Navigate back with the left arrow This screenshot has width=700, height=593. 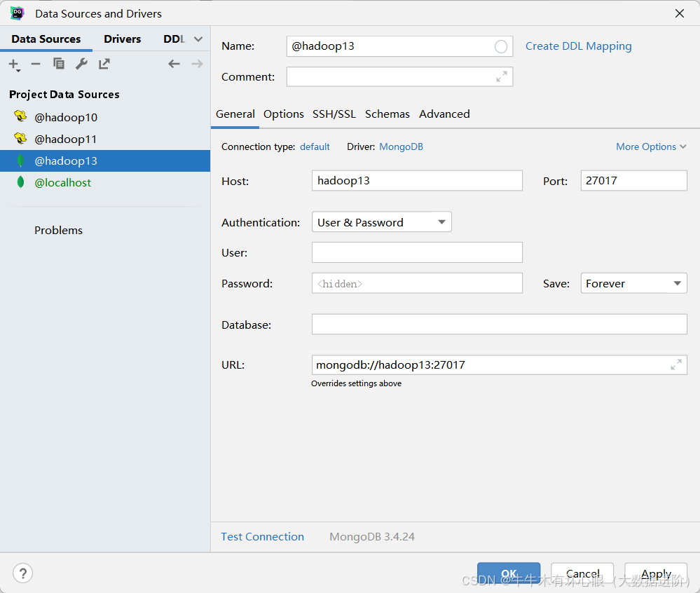(x=174, y=64)
